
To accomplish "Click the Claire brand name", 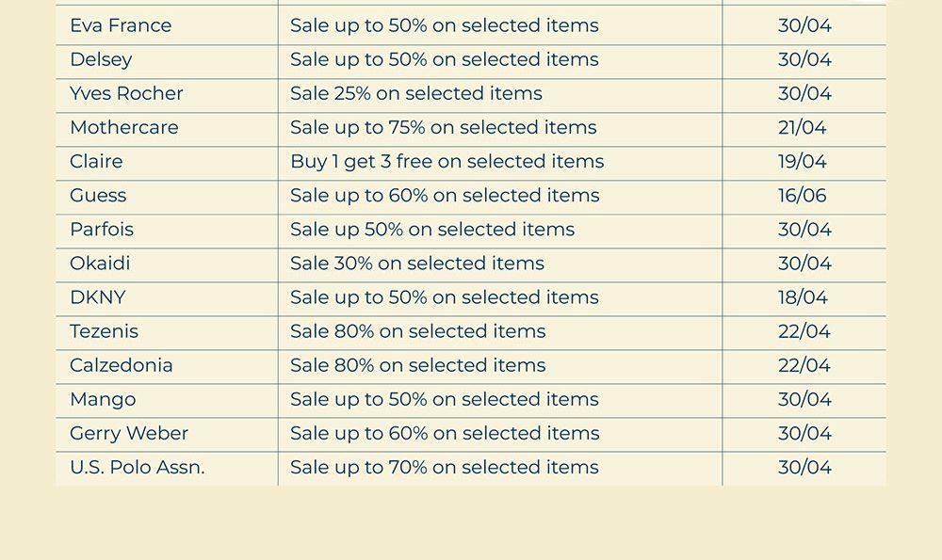I will pyautogui.click(x=96, y=161).
